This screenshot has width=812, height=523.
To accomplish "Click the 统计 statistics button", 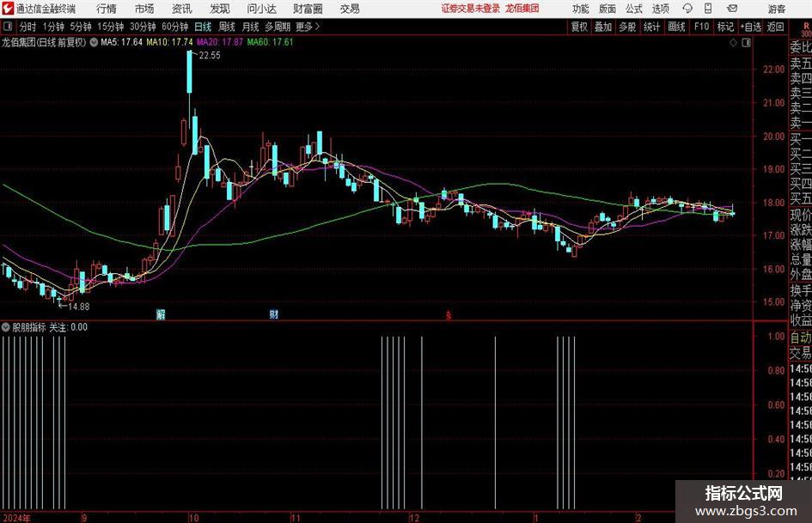I will 652,27.
